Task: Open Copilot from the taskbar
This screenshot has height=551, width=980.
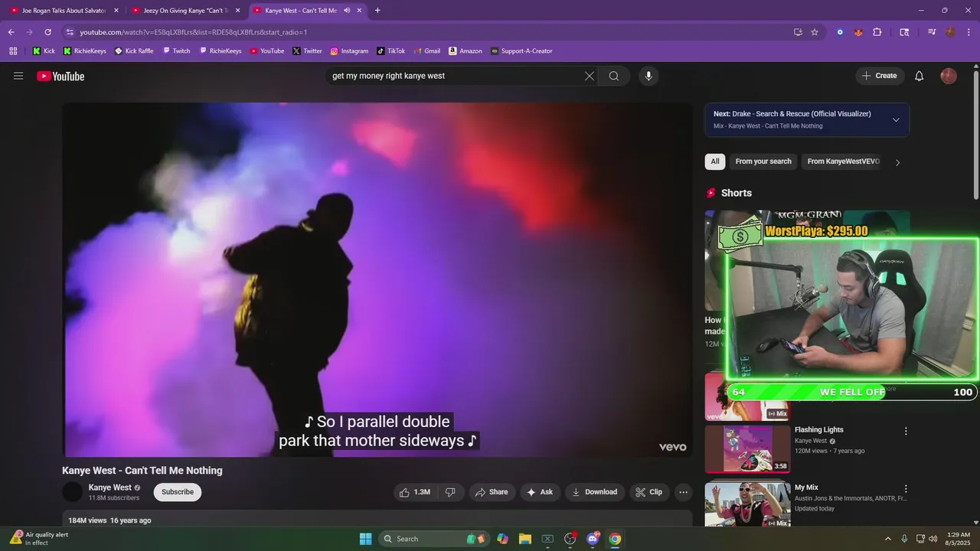Action: [x=502, y=539]
